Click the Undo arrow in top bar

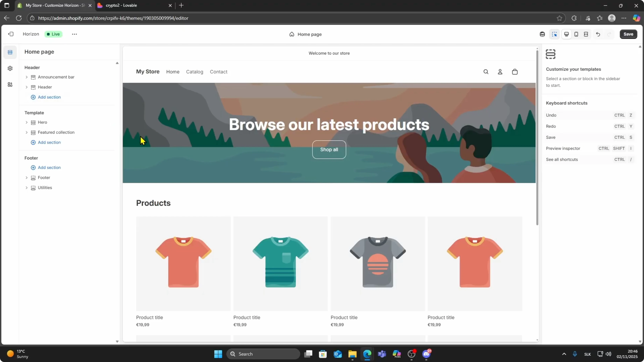pos(598,34)
